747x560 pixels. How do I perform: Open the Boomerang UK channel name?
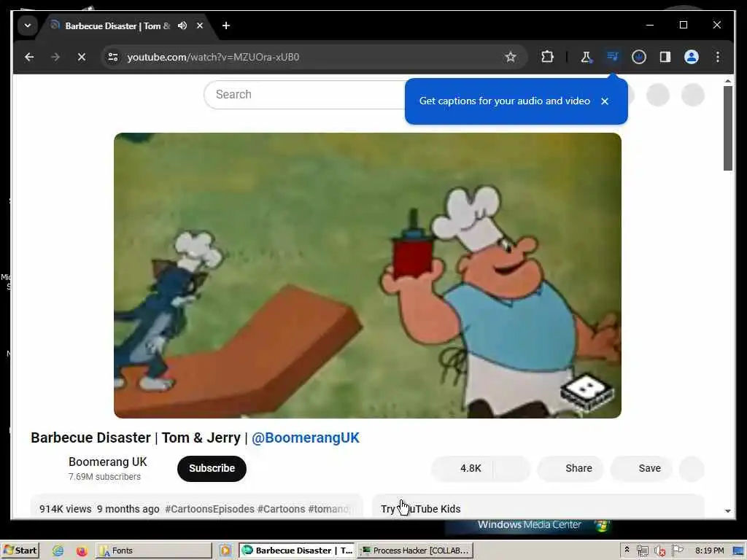108,462
